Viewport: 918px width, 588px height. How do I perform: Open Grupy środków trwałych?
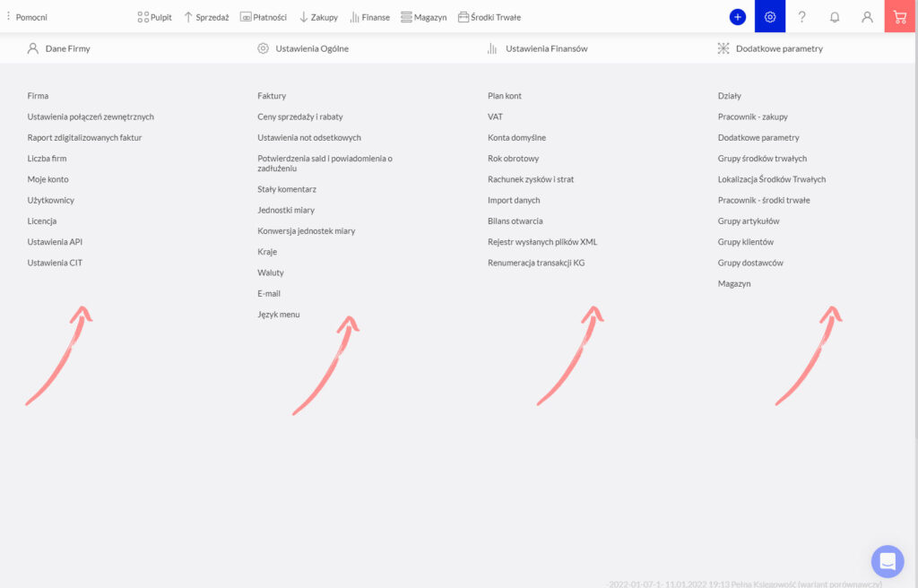tap(762, 158)
